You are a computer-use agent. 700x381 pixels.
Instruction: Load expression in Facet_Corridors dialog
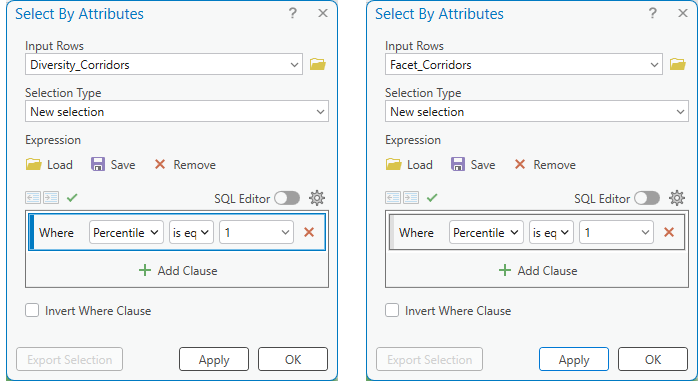coord(409,165)
